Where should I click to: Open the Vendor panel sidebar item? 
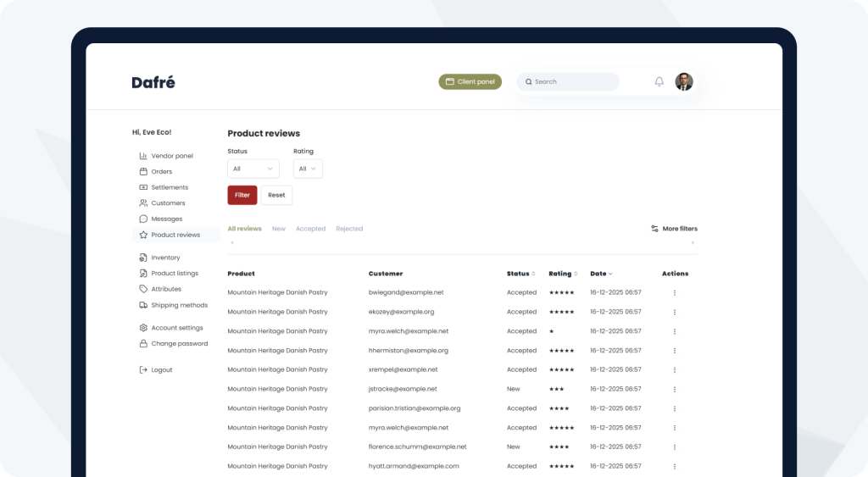[x=171, y=156]
